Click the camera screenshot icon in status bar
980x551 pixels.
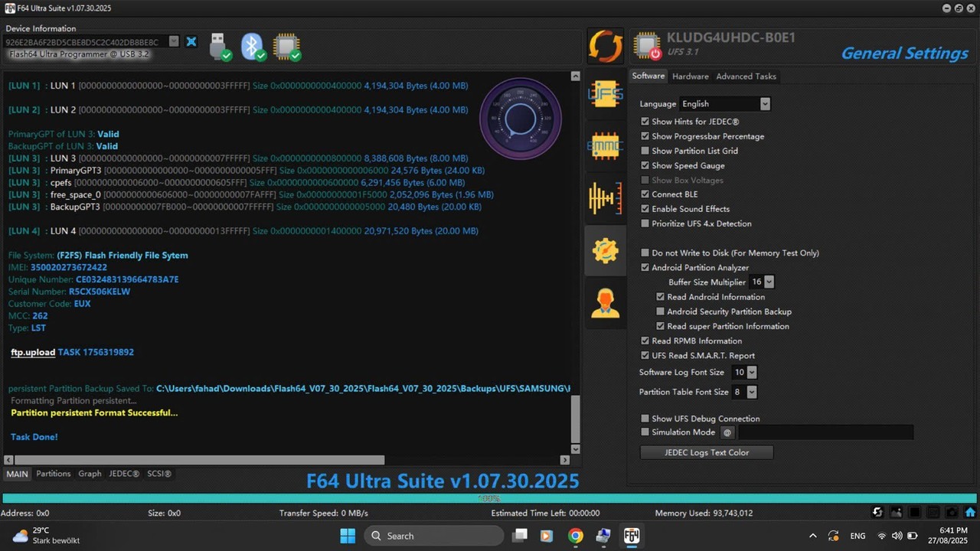click(952, 513)
